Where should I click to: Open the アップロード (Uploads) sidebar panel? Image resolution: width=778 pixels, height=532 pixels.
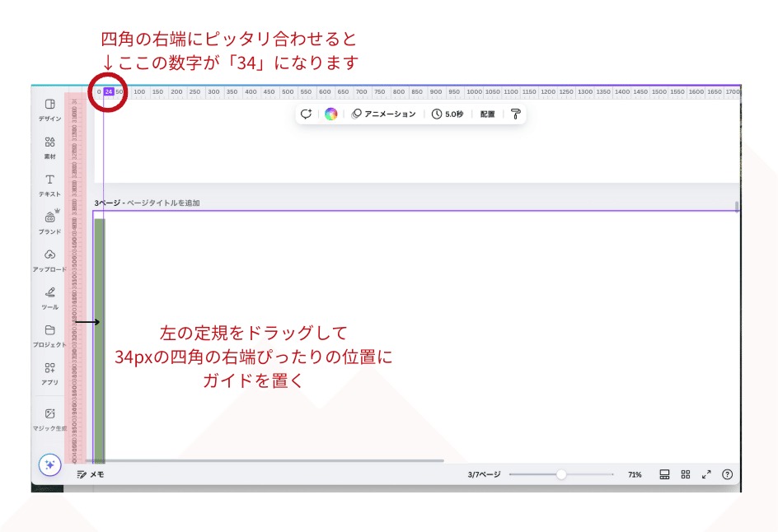(x=49, y=260)
